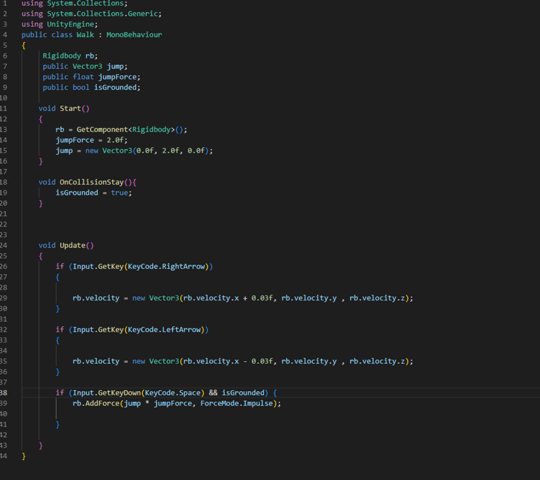Click "KeyCode.RightArrow" in the if condition
This screenshot has width=540, height=480.
click(x=166, y=267)
